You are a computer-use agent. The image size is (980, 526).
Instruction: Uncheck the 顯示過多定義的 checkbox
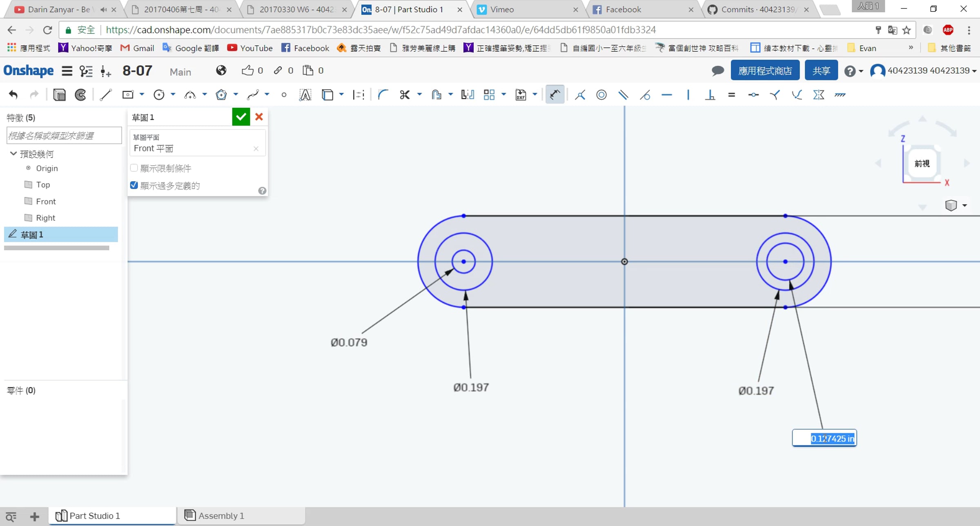pyautogui.click(x=134, y=185)
